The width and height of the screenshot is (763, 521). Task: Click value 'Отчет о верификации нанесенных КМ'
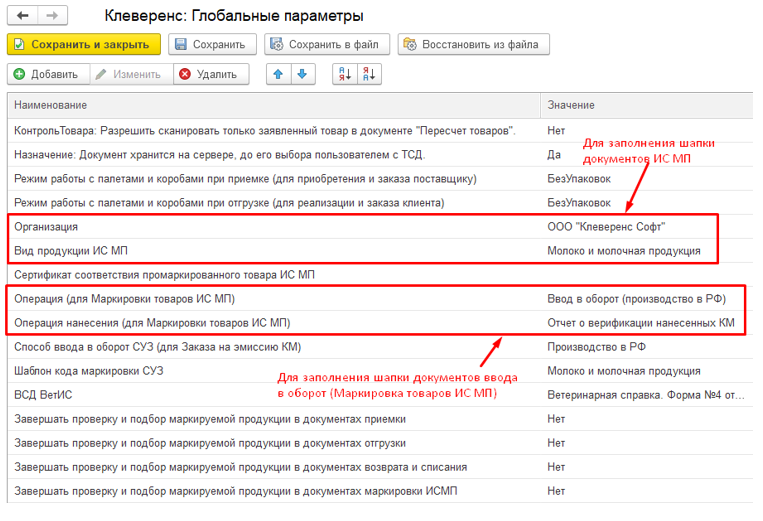(x=641, y=323)
